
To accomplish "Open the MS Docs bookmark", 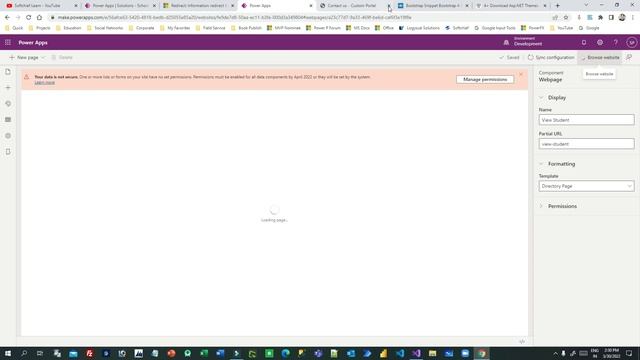I will click(x=358, y=28).
